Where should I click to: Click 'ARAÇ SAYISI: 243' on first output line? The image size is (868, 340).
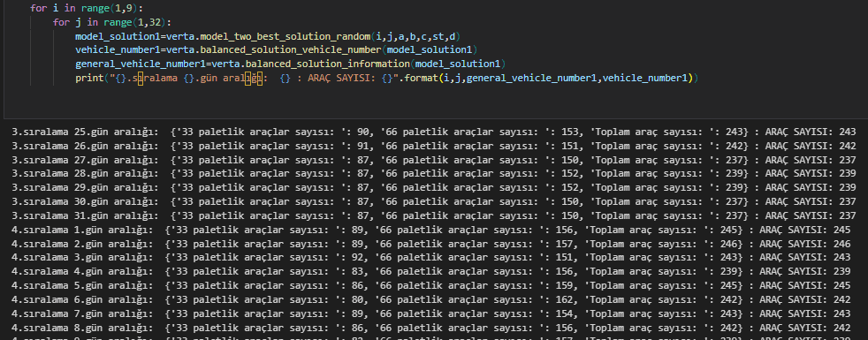point(811,132)
